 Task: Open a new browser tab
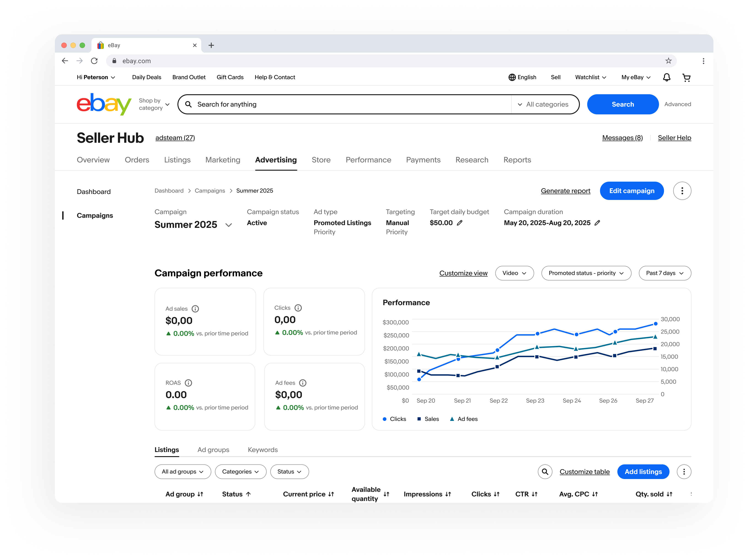point(211,45)
